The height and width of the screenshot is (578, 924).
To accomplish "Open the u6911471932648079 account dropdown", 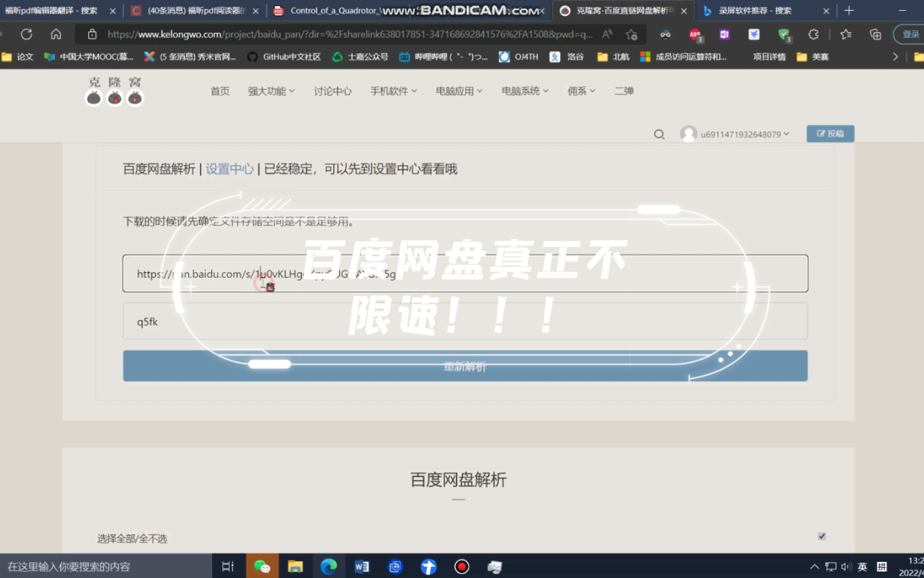I will pyautogui.click(x=745, y=134).
